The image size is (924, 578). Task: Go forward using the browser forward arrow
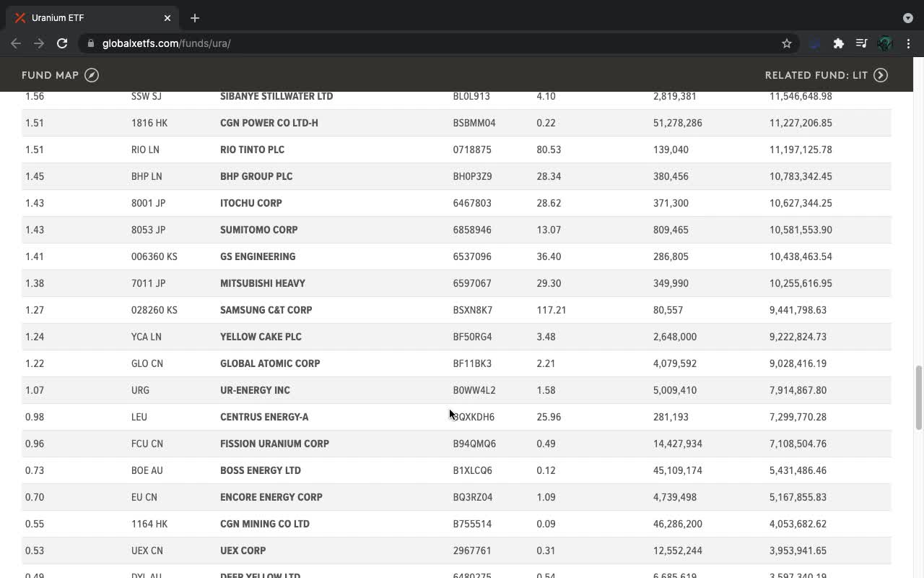point(39,43)
